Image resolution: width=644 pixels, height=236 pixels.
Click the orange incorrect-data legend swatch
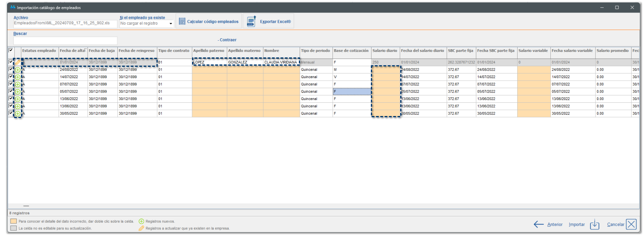click(x=14, y=221)
